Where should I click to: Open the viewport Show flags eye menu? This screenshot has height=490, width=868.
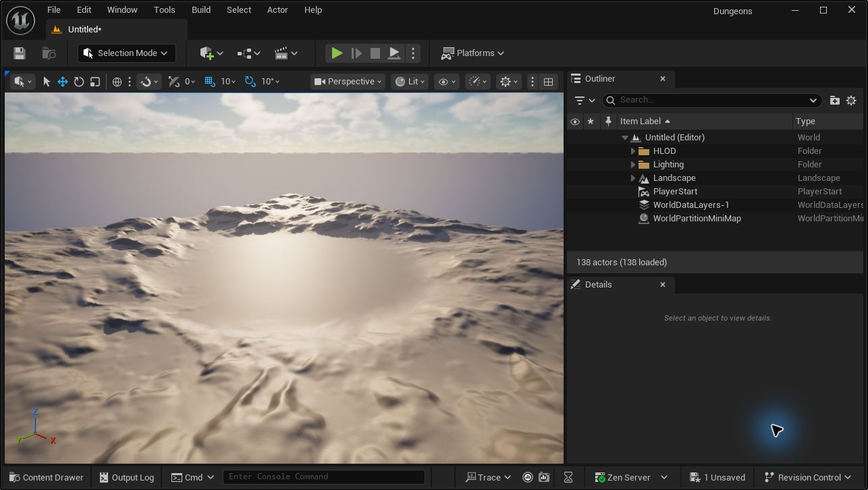point(447,82)
